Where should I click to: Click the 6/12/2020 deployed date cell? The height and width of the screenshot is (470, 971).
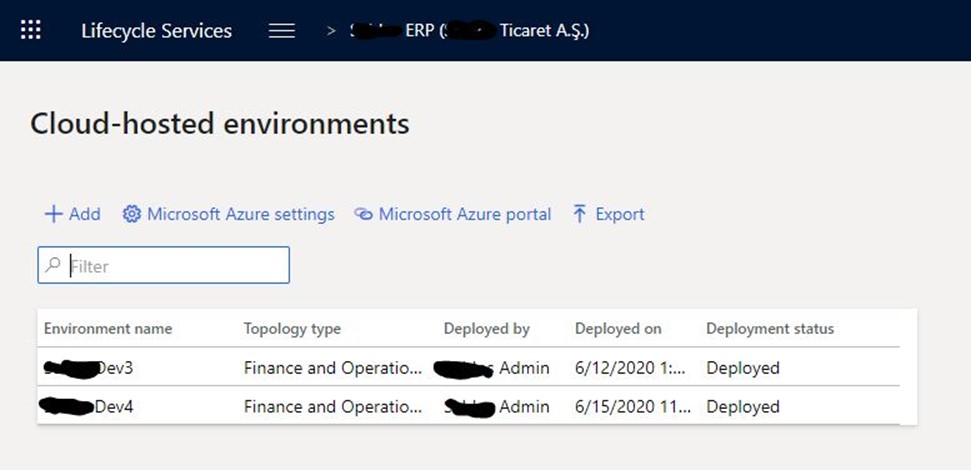pos(630,368)
